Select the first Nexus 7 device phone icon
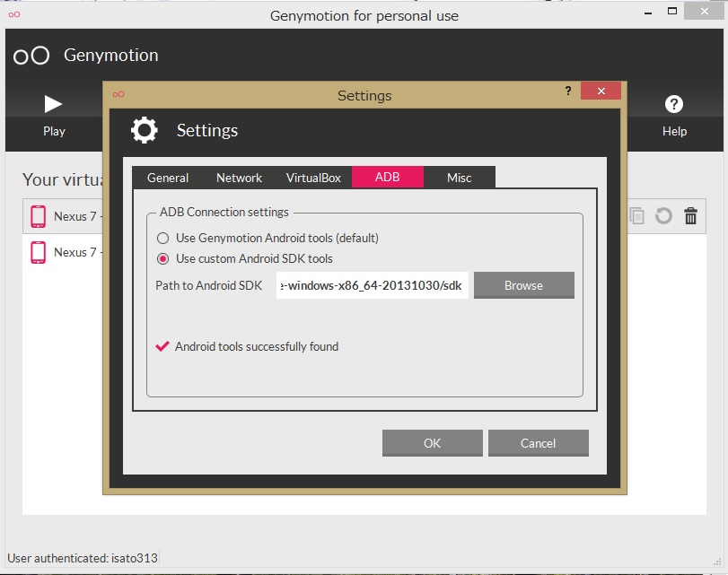Screen dimensions: 728x575 [38, 216]
